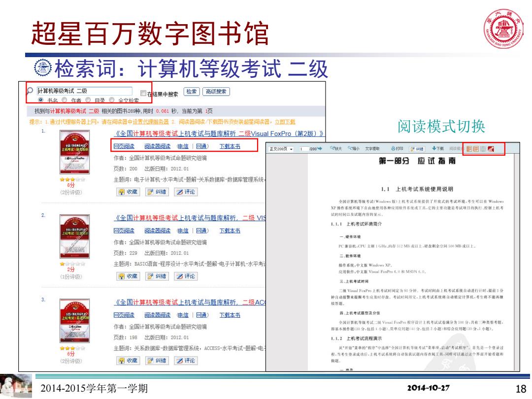Click 收藏 button for the third book
Screen dimensions: 532x399
click(128, 361)
